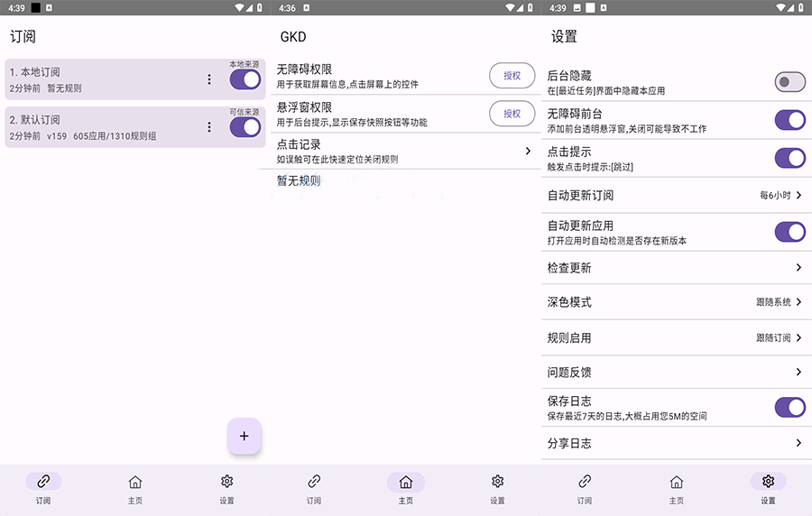812x516 pixels.
Task: Tap the 设置 gear icon in the left screen's bottom bar
Action: 226,482
